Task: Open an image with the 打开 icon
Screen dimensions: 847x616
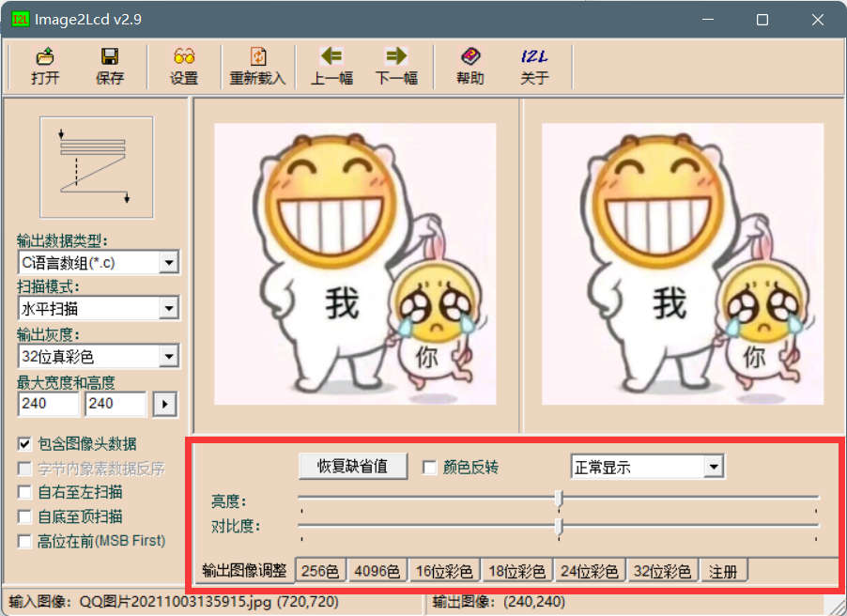Action: [x=45, y=66]
